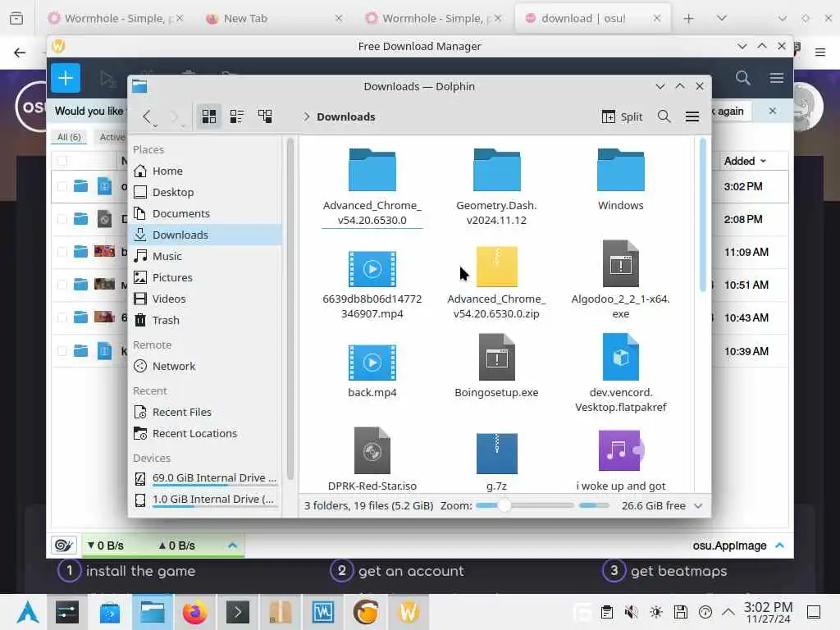840x630 pixels.
Task: Open the terminal from the taskbar
Action: coord(237,612)
